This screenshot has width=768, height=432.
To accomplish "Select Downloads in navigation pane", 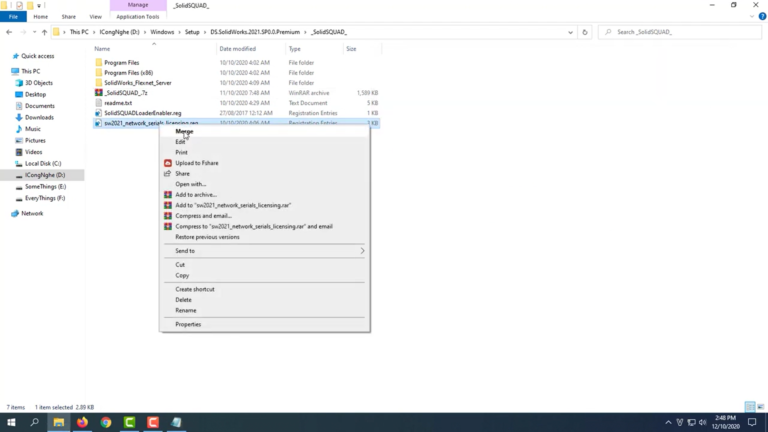I will coord(39,118).
